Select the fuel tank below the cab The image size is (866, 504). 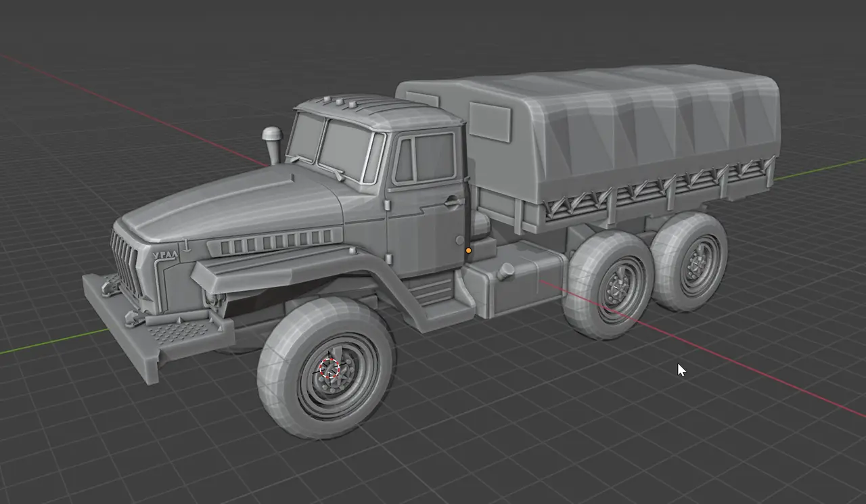518,279
